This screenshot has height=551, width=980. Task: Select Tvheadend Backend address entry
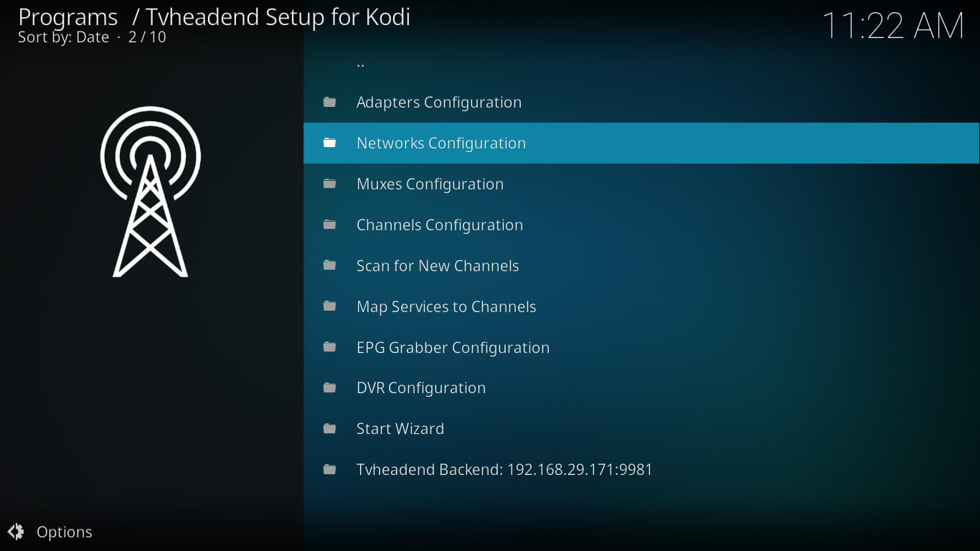click(504, 470)
